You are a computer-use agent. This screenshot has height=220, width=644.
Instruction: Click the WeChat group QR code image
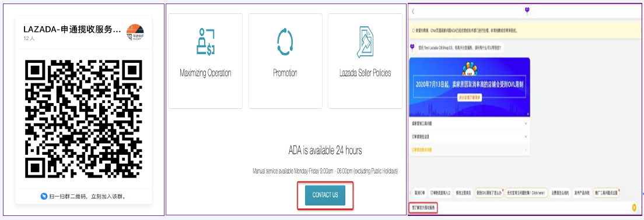tap(84, 119)
